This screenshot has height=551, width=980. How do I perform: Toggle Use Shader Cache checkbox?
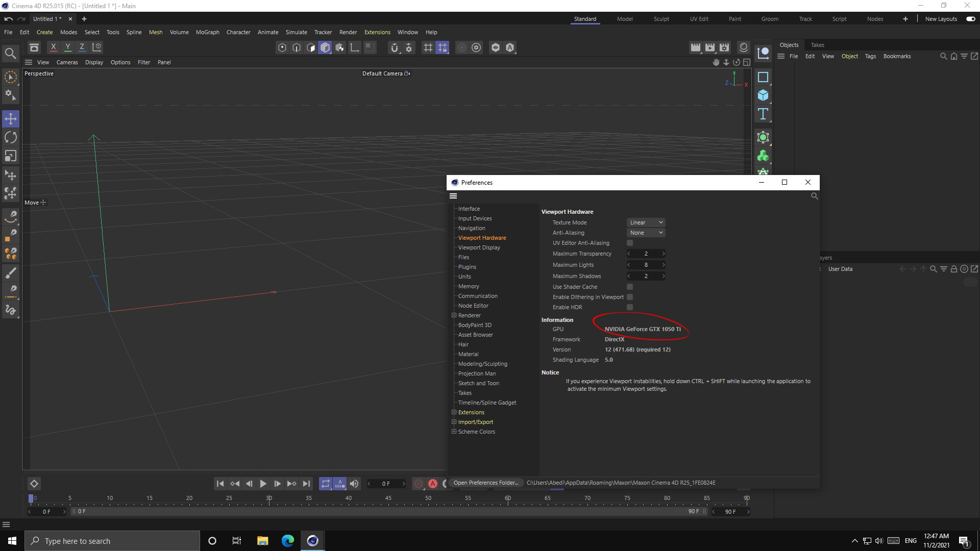[630, 287]
